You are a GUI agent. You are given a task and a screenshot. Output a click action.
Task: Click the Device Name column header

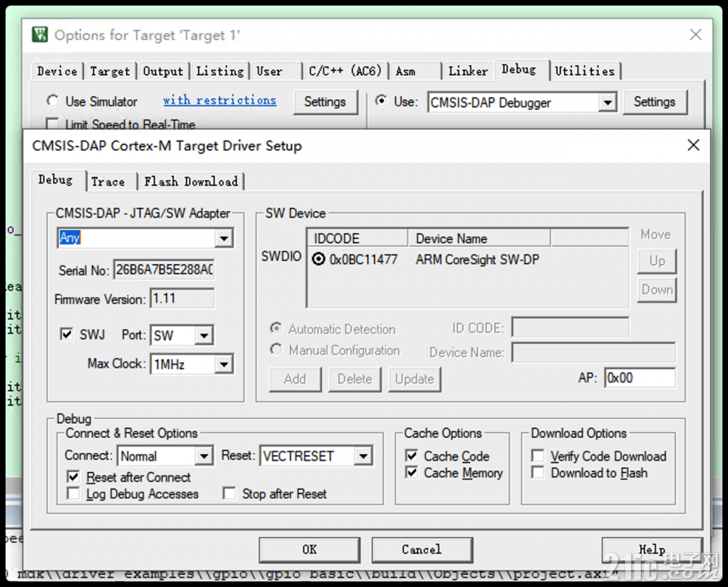click(x=479, y=238)
